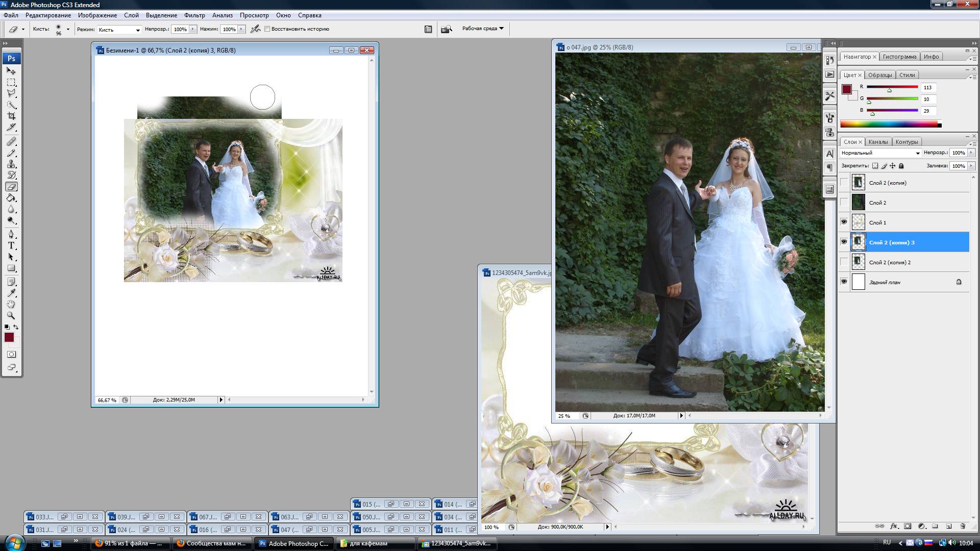Click the layer styles fx icon
The image size is (980, 551).
click(x=894, y=526)
